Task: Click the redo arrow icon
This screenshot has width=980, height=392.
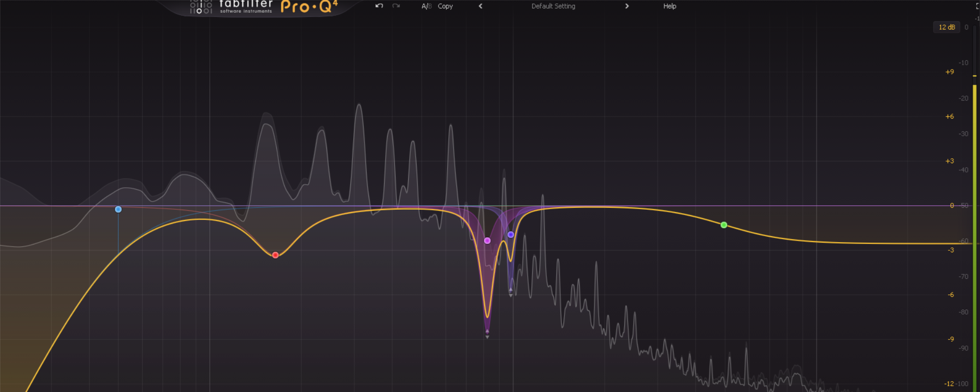Action: pos(396,6)
